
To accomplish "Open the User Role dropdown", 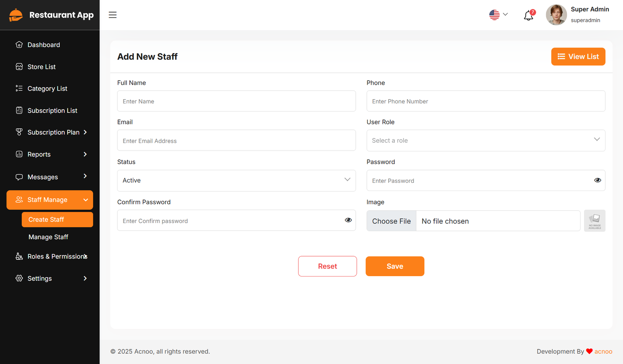I will 486,140.
